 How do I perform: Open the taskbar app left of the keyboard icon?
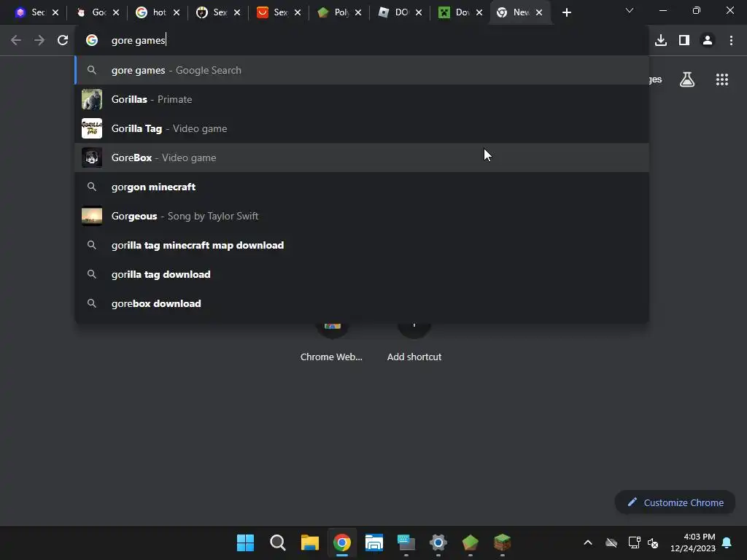(x=374, y=542)
